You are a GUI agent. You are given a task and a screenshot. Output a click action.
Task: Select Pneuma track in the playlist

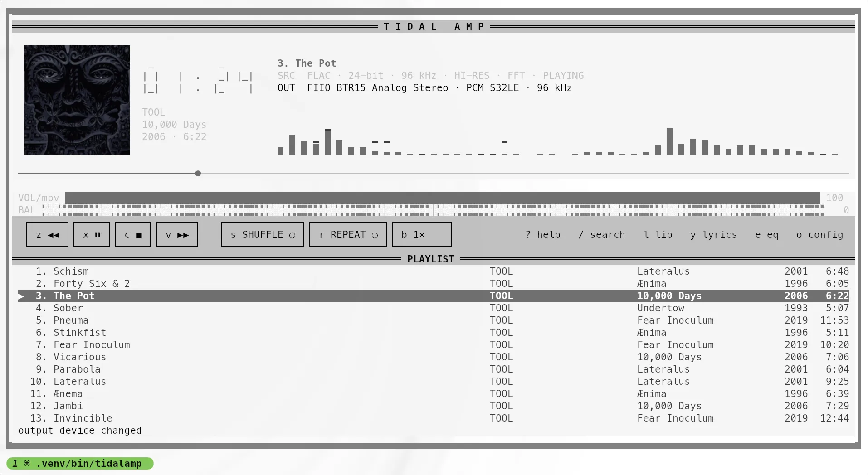tap(434, 320)
